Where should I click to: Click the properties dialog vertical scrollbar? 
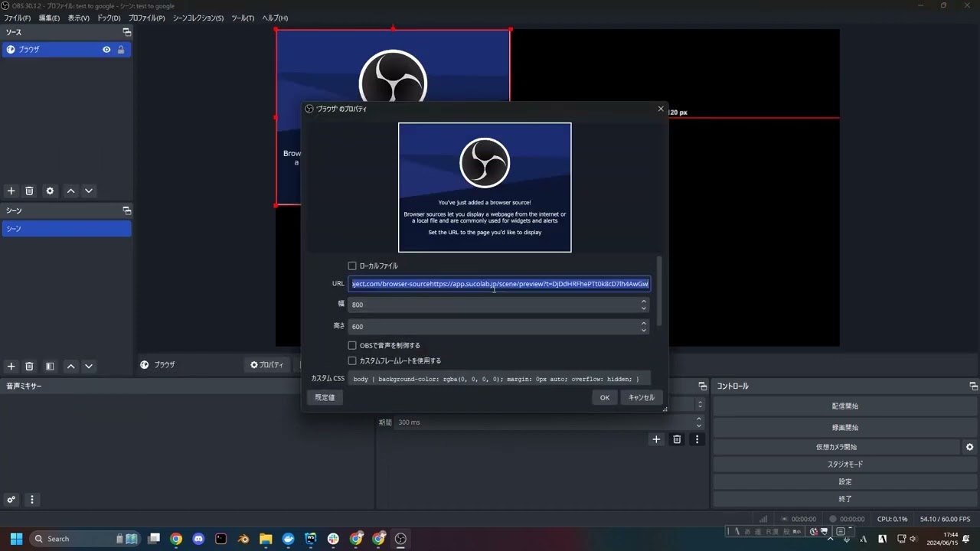[x=659, y=291]
